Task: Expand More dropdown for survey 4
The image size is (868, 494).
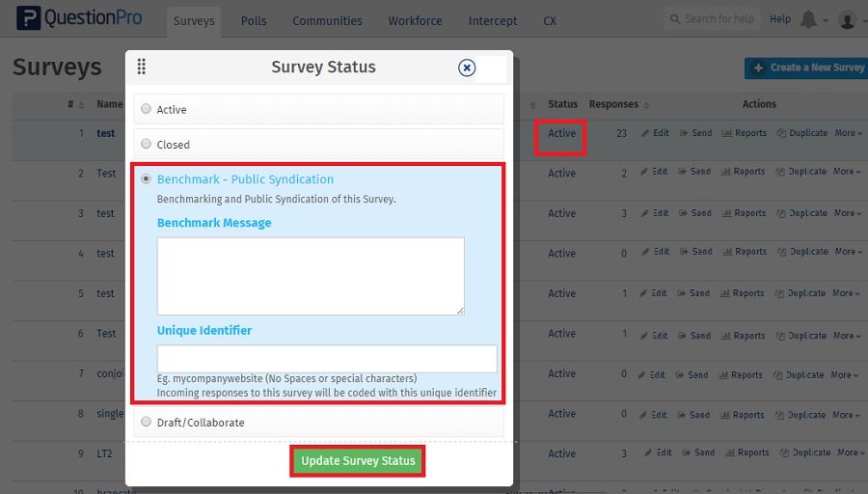Action: pos(848,252)
